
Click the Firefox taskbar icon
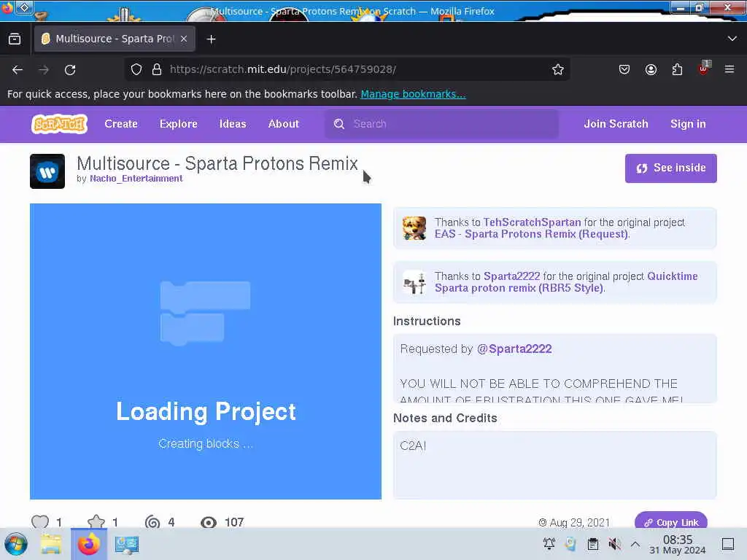(x=89, y=544)
